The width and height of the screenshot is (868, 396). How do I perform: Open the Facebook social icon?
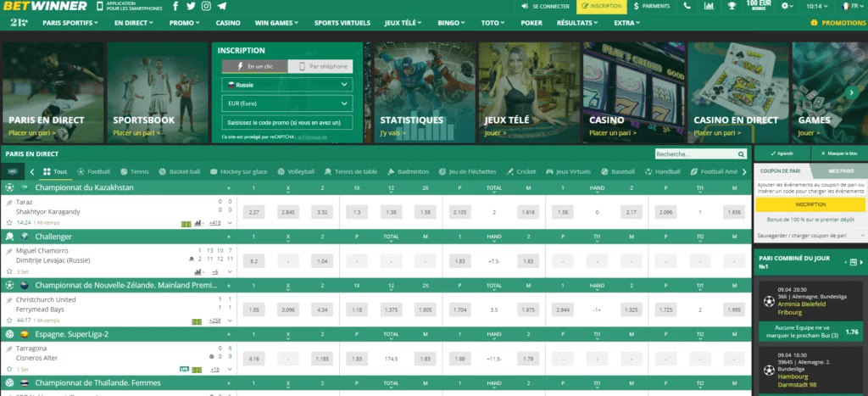click(175, 6)
